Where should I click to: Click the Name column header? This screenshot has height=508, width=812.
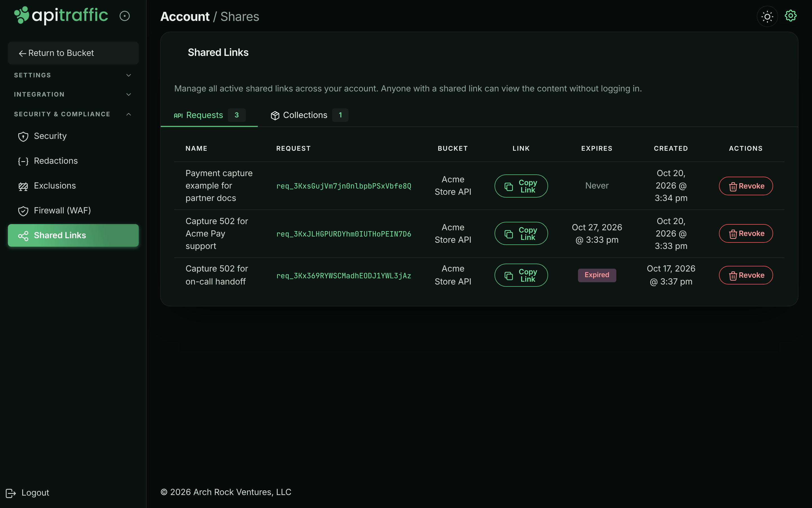[196, 148]
